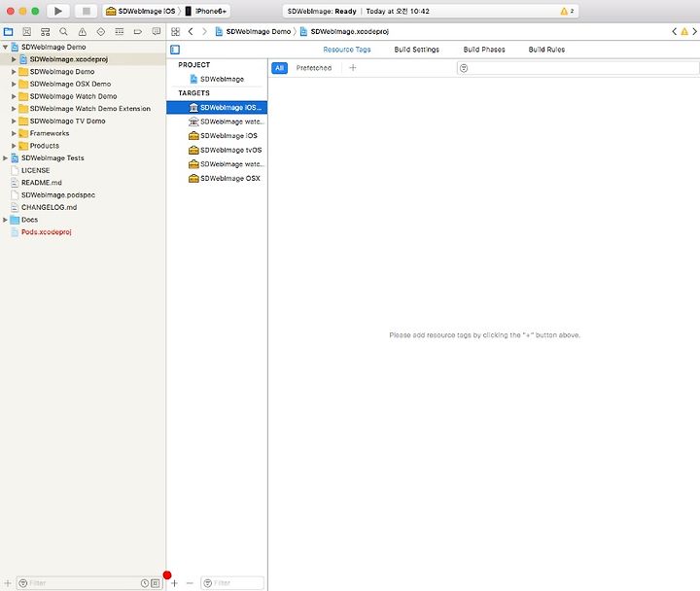Click the resource tag filter field
This screenshot has height=591, width=700.
tap(577, 68)
